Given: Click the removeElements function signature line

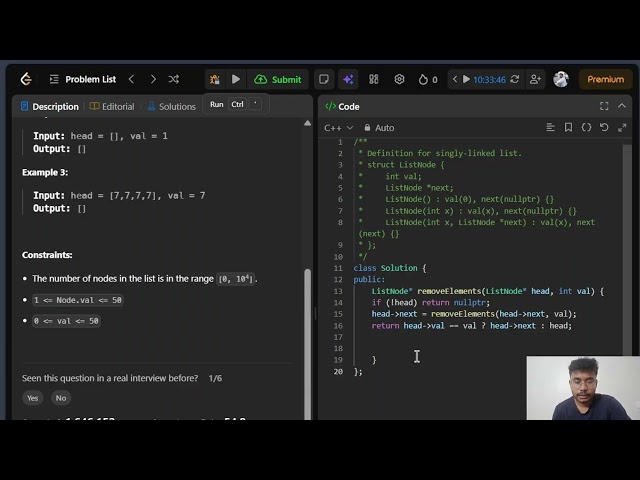Looking at the screenshot, I should [x=488, y=291].
